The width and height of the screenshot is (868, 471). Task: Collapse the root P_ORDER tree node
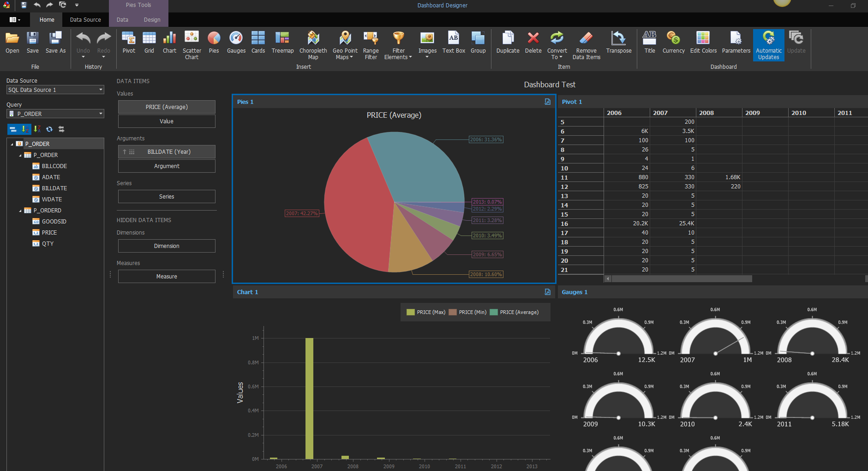(12, 144)
